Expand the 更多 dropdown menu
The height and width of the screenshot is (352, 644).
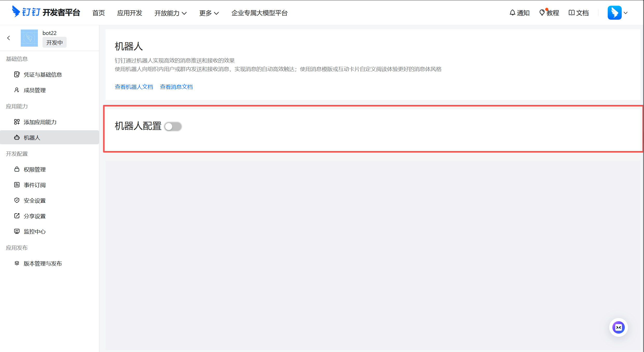tap(209, 13)
